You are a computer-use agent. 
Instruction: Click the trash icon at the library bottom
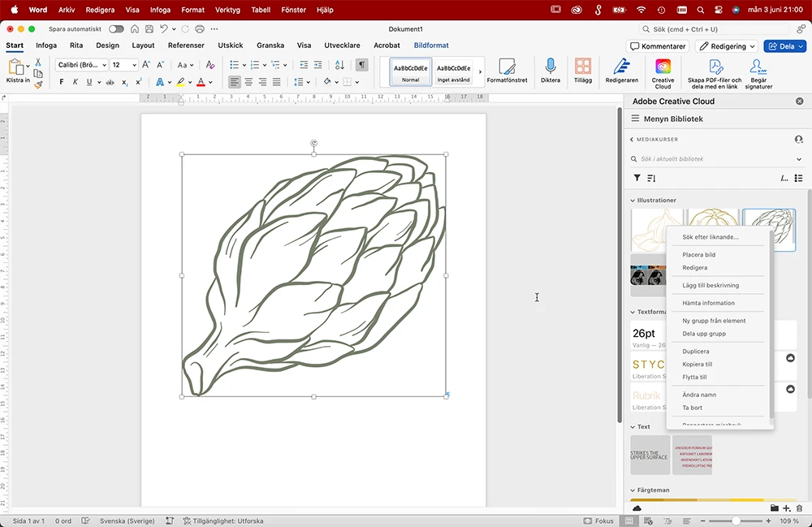tap(800, 508)
